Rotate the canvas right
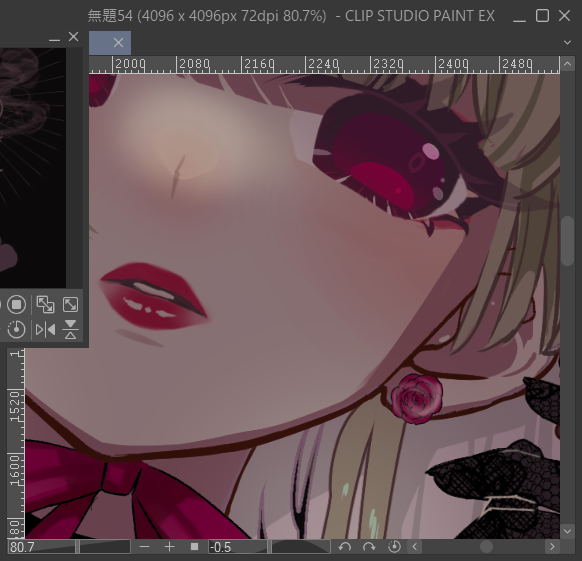Screen dimensions: 582x561 pos(369,547)
